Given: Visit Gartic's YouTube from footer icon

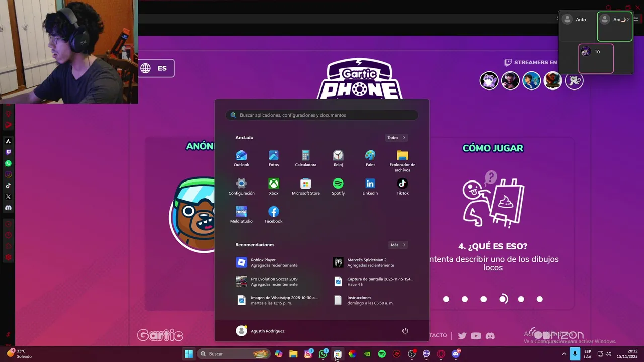Looking at the screenshot, I should [476, 336].
